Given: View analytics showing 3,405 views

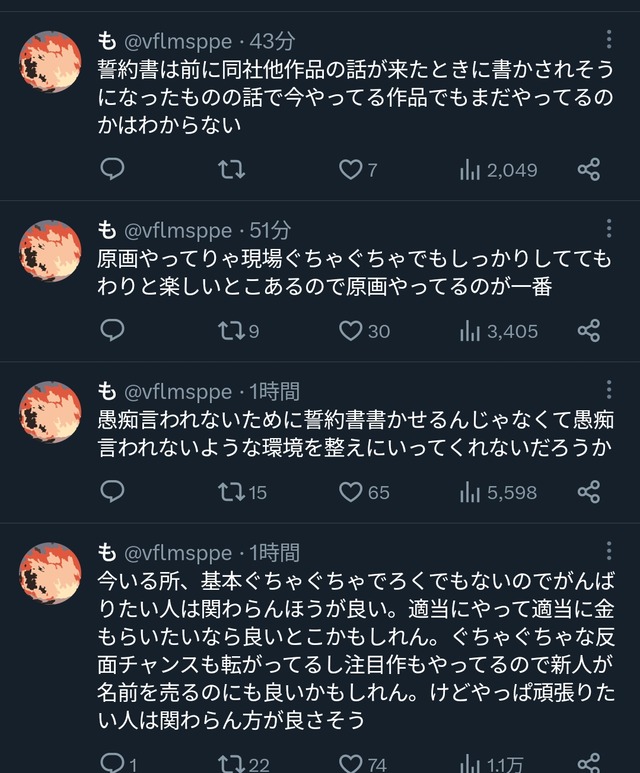Looking at the screenshot, I should 498,331.
